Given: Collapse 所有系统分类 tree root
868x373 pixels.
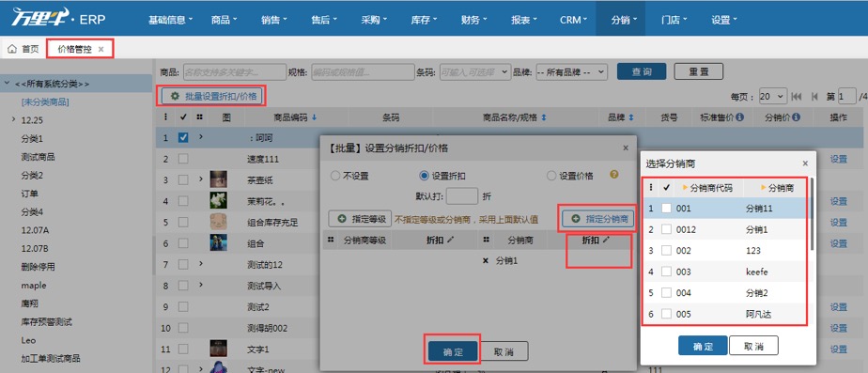Looking at the screenshot, I should (x=7, y=84).
